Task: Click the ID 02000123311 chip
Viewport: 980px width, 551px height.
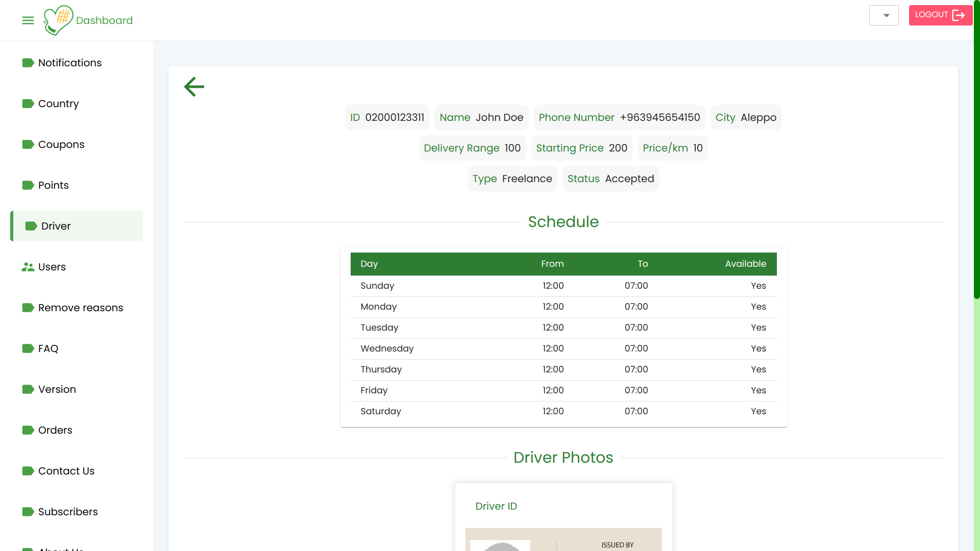Action: point(387,117)
